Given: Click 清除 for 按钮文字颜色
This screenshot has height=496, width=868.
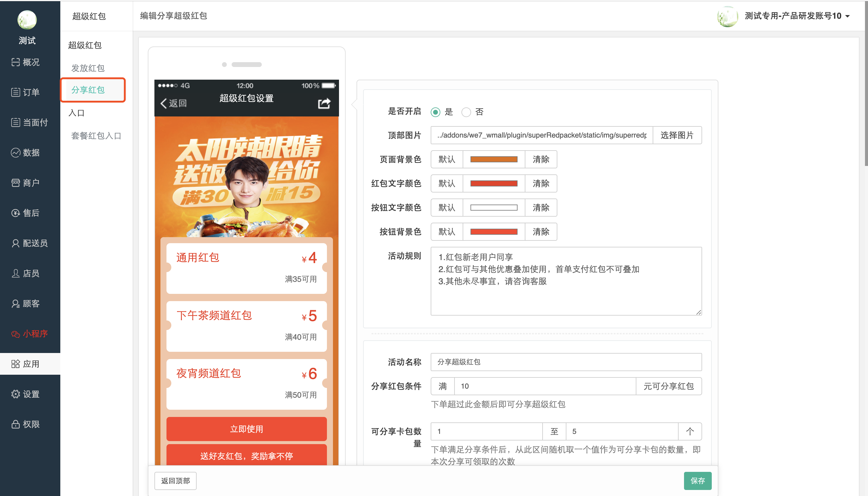Looking at the screenshot, I should click(x=541, y=208).
